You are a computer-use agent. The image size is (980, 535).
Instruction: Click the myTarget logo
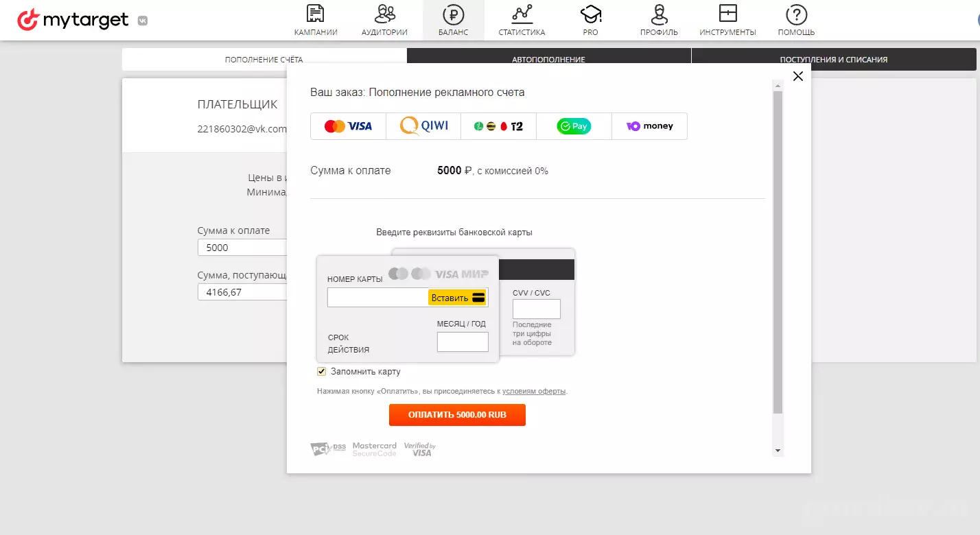point(73,20)
